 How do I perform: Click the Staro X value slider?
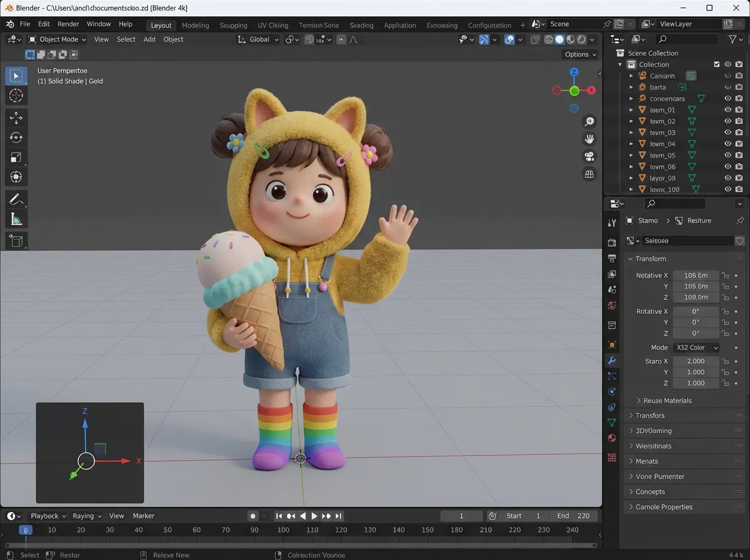[x=696, y=361]
